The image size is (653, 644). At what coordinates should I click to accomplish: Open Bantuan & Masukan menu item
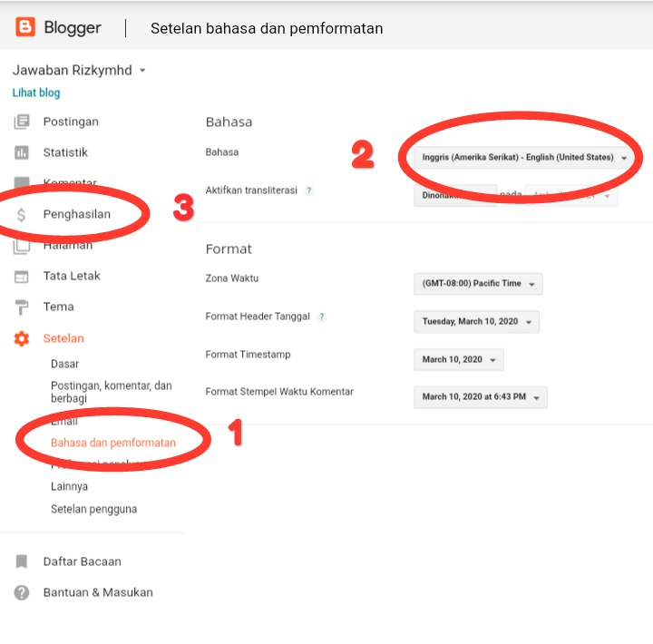click(98, 592)
